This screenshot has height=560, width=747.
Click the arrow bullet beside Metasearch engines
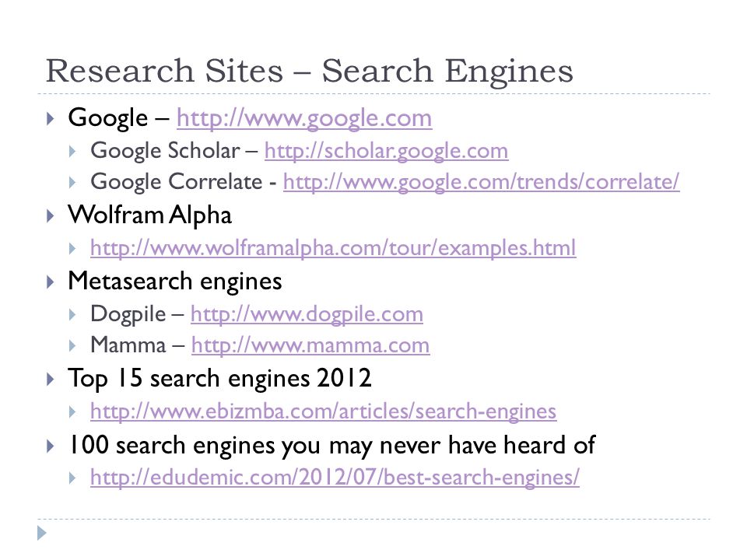(50, 282)
